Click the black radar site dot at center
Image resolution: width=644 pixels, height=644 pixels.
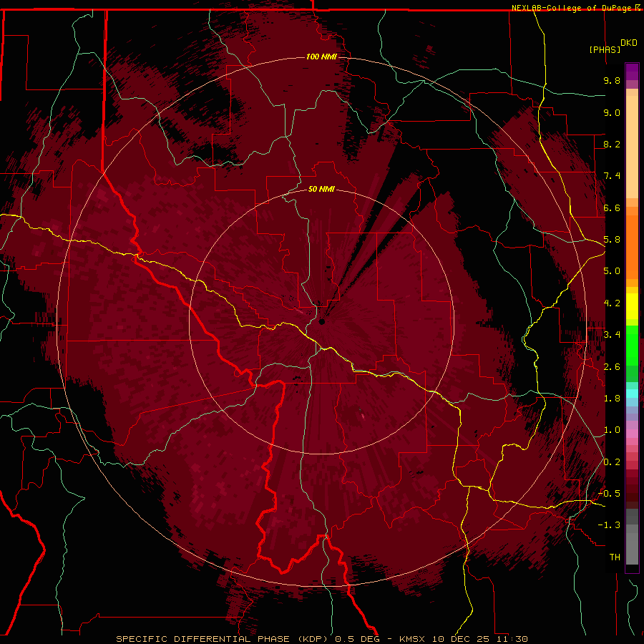[x=322, y=321]
